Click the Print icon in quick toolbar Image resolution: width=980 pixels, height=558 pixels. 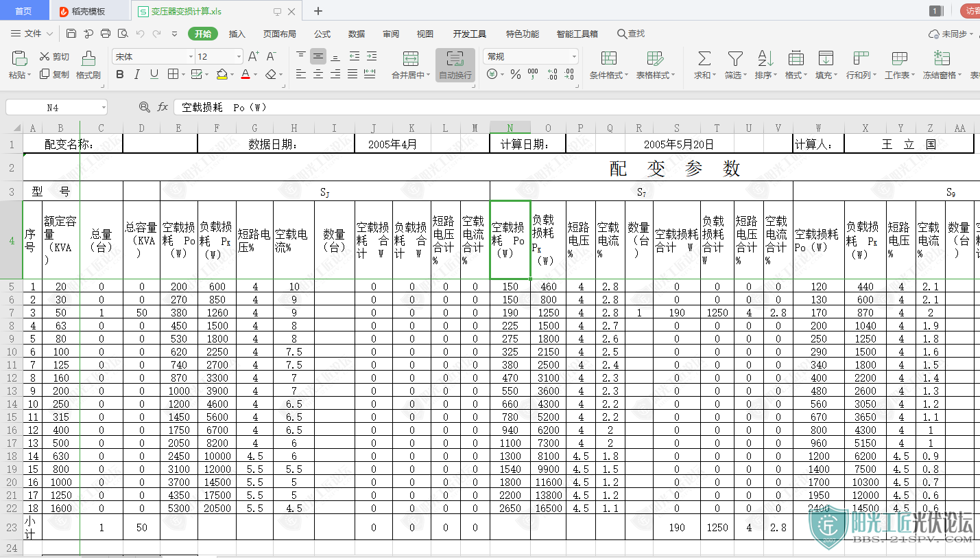click(106, 34)
